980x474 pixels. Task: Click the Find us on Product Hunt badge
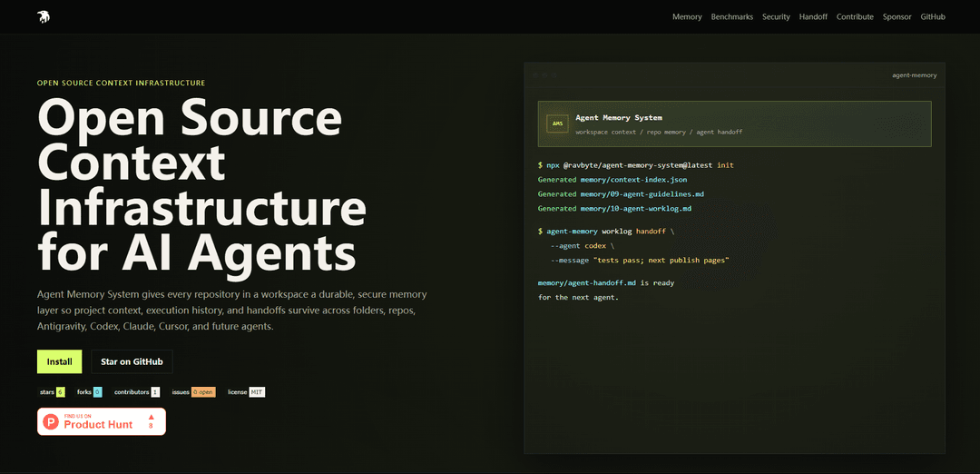[x=102, y=421]
